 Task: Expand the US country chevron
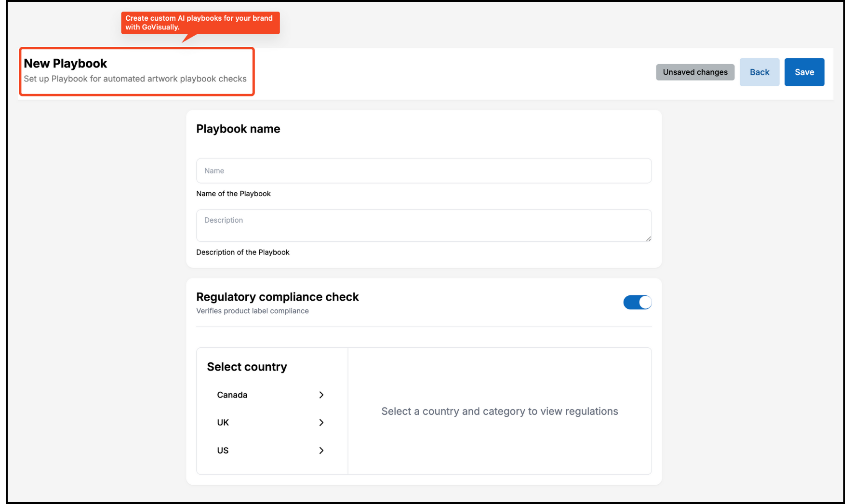tap(321, 451)
